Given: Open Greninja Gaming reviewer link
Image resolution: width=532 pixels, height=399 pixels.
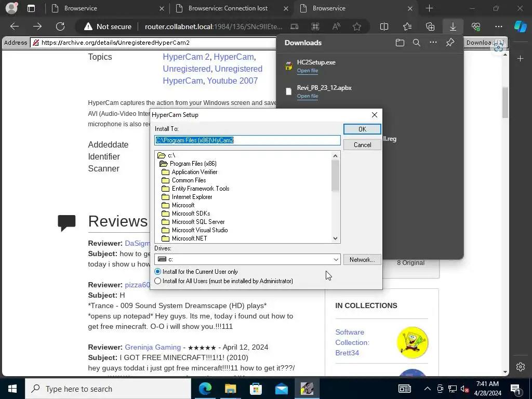Looking at the screenshot, I should pos(153,347).
